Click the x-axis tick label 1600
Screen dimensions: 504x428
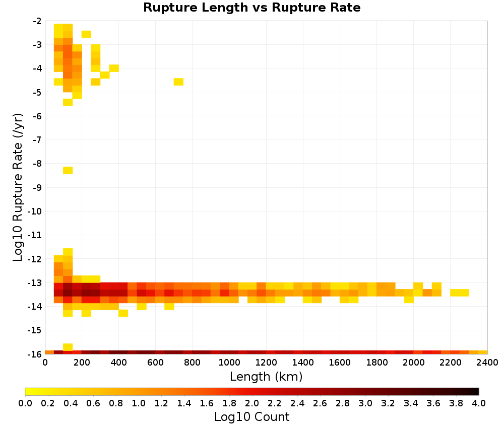coord(340,363)
